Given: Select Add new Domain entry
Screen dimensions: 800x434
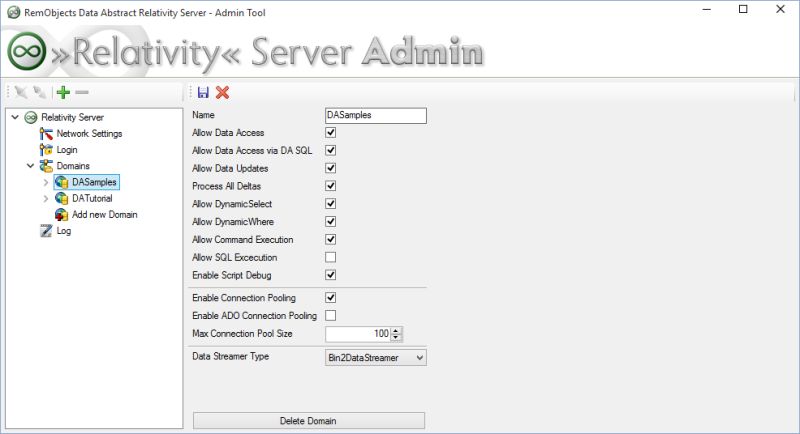Looking at the screenshot, I should click(105, 215).
